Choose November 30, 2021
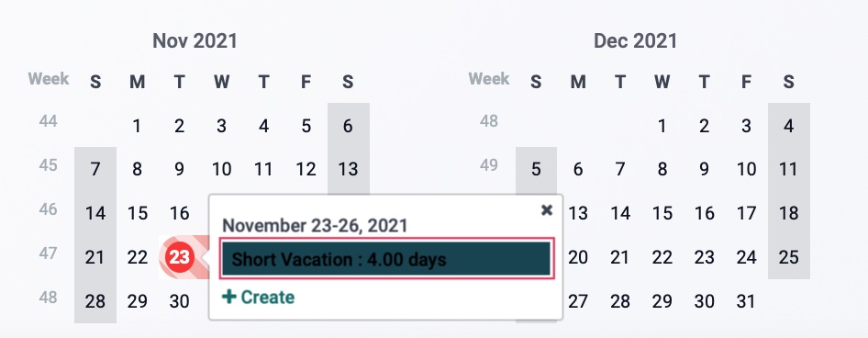 [179, 301]
